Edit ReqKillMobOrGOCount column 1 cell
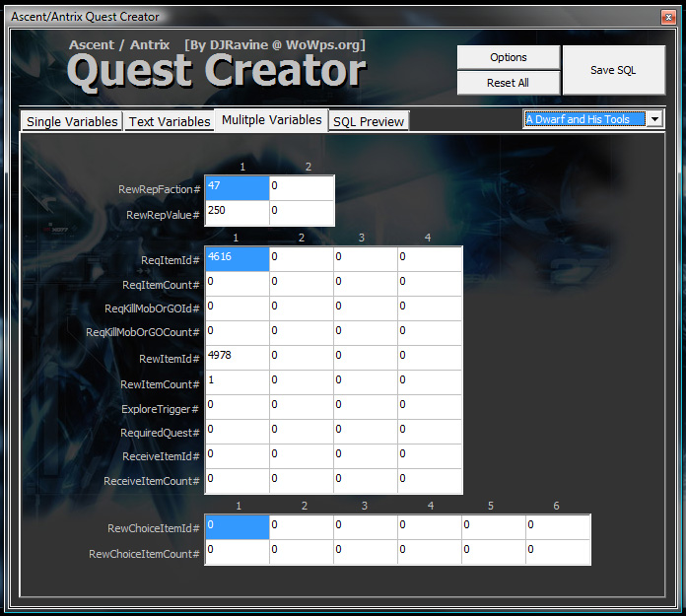This screenshot has width=686, height=616. pos(238,333)
